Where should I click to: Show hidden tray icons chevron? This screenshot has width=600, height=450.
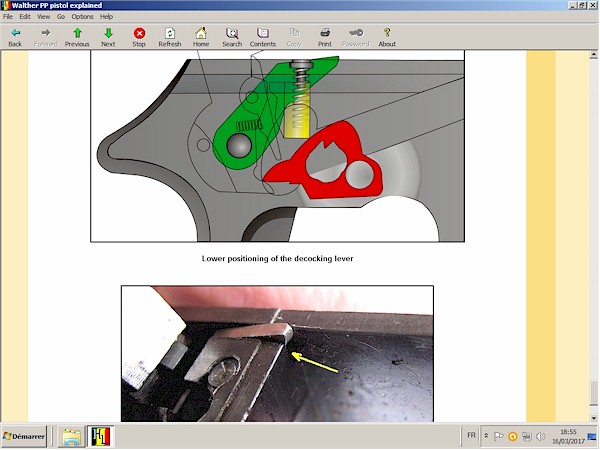tap(486, 435)
